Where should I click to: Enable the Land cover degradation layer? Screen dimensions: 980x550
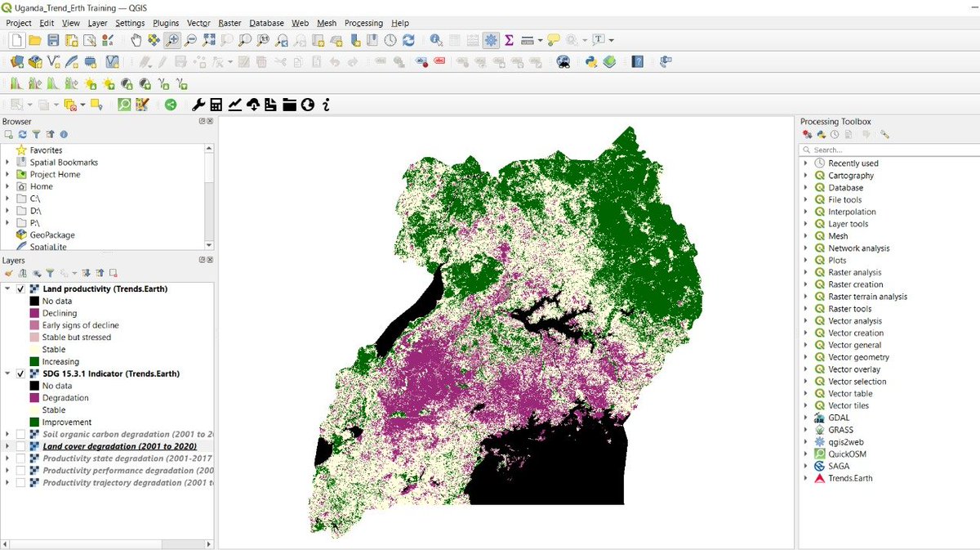pyautogui.click(x=21, y=446)
